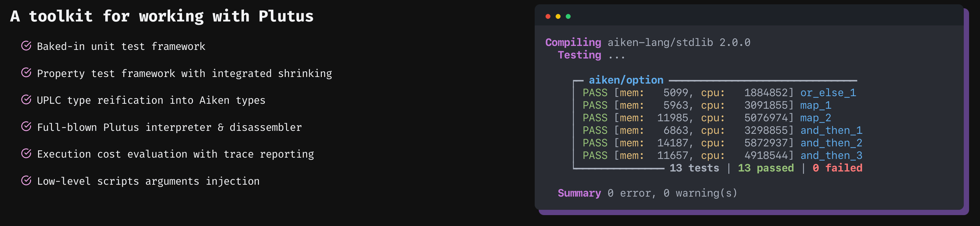980x226 pixels.
Task: Click the Summary label in terminal output
Action: point(579,193)
